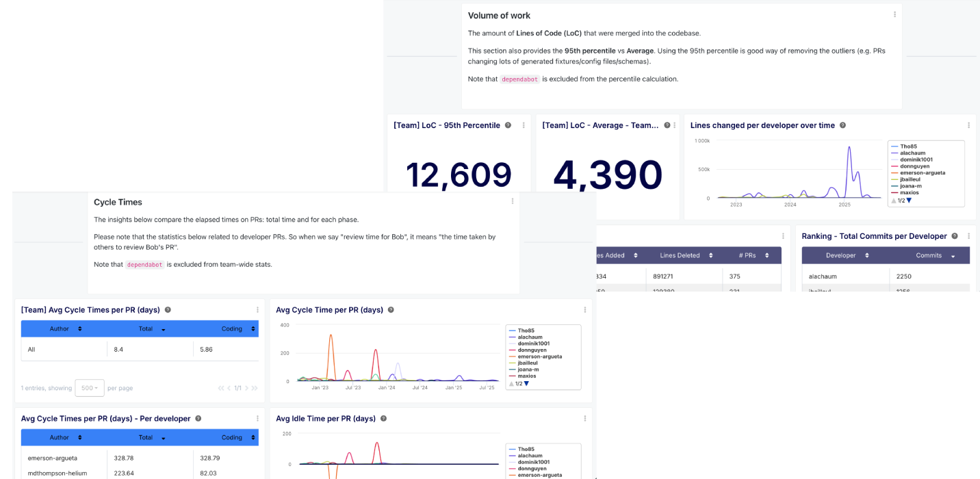Toggle maxios series in Lines changed chart

click(x=906, y=192)
